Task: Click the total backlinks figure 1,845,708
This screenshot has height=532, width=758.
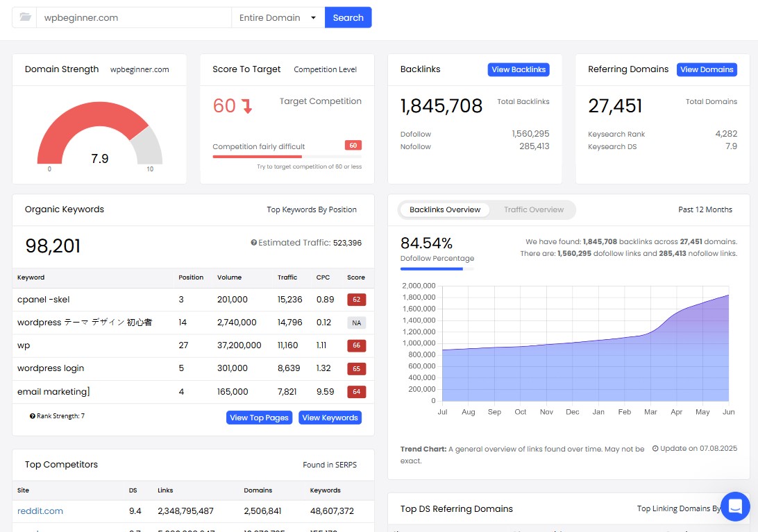Action: (441, 106)
